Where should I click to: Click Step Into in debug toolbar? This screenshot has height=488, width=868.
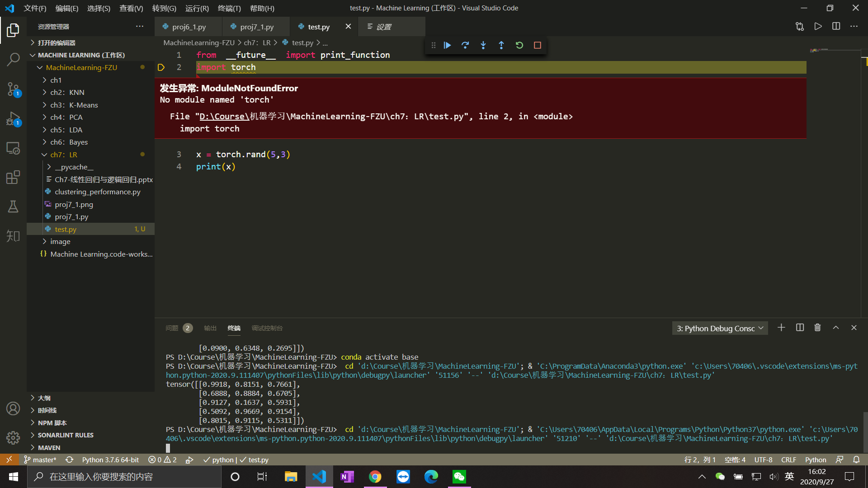(483, 45)
